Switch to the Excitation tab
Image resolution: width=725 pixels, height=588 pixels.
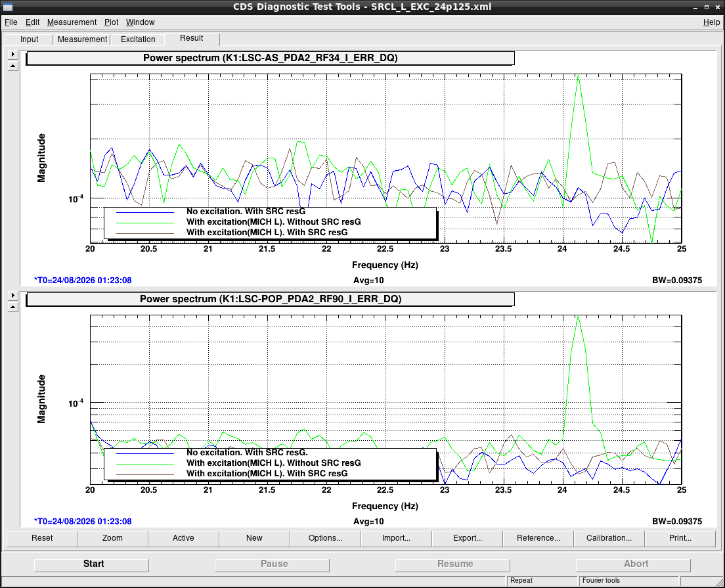click(x=138, y=39)
